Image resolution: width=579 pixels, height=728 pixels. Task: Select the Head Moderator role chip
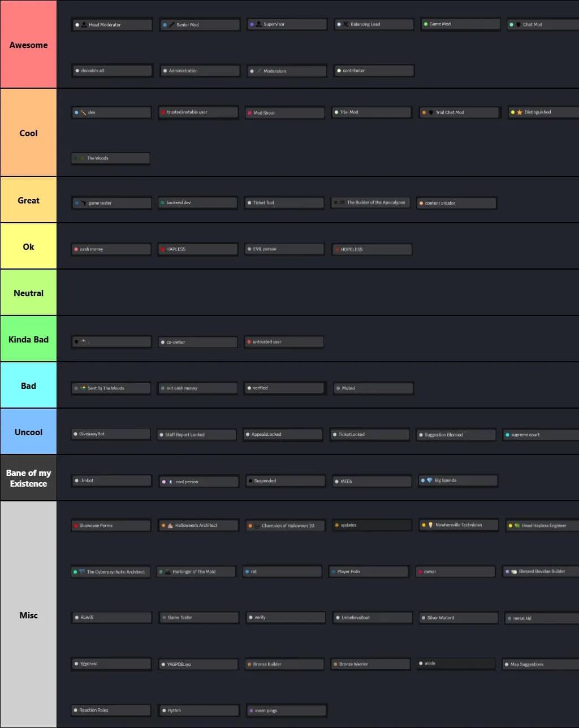111,24
